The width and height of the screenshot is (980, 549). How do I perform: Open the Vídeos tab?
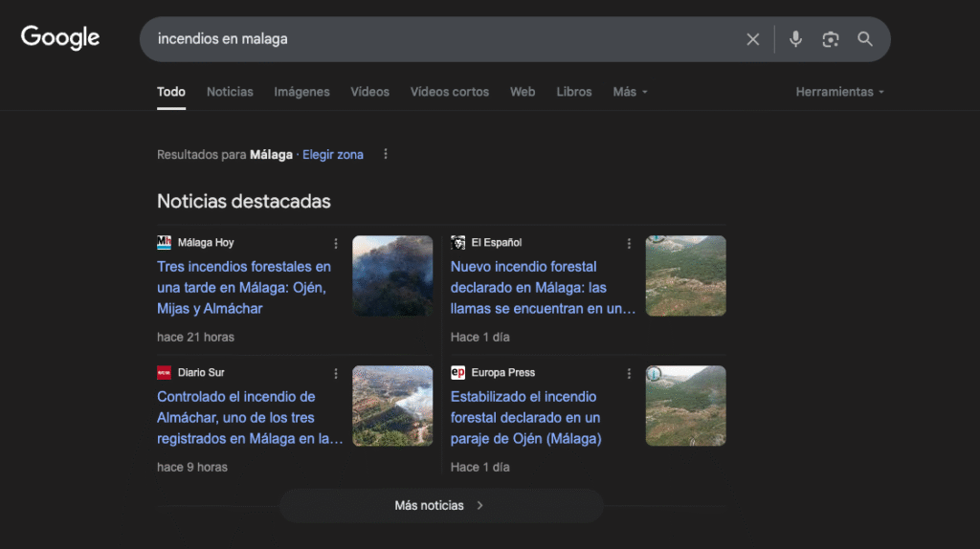[370, 92]
